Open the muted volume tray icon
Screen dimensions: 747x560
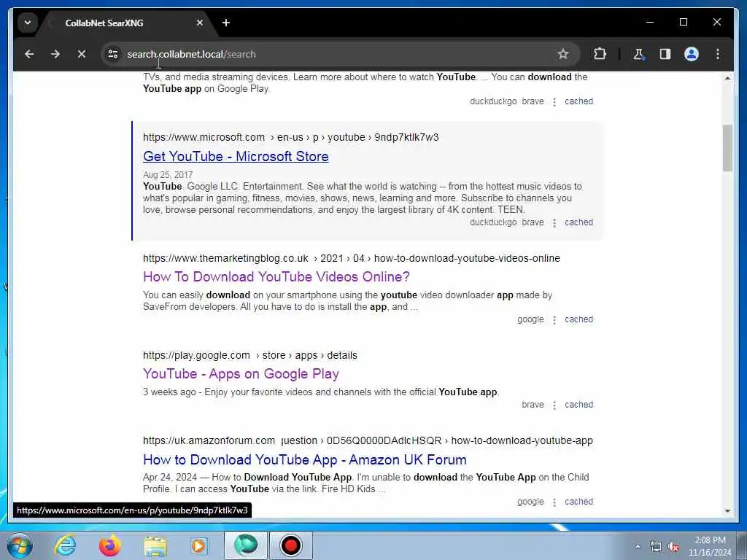tap(673, 547)
